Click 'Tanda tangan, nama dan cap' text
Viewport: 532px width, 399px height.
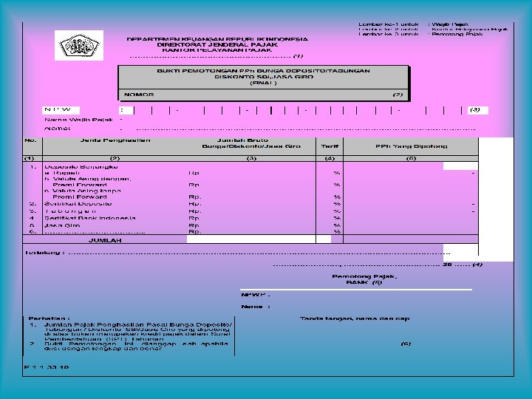click(x=355, y=318)
